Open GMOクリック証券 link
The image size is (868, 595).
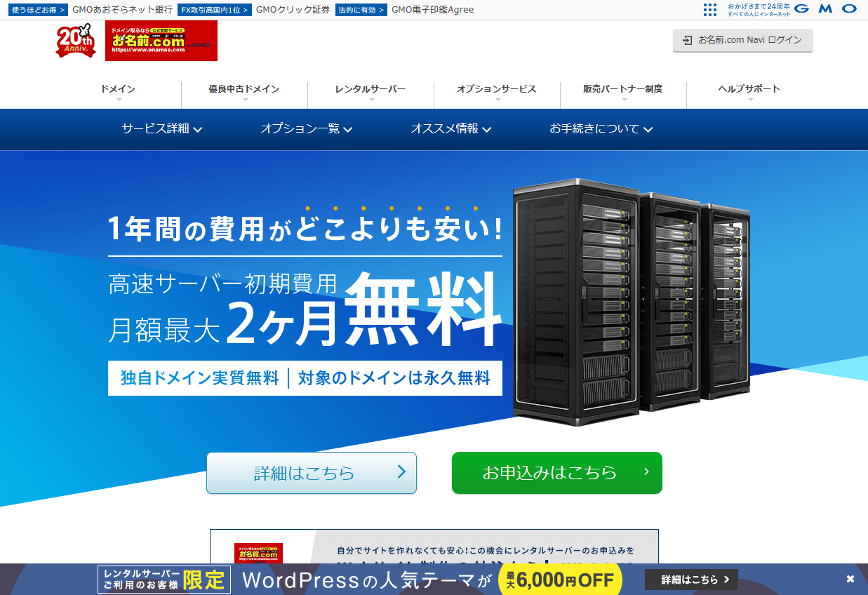293,10
